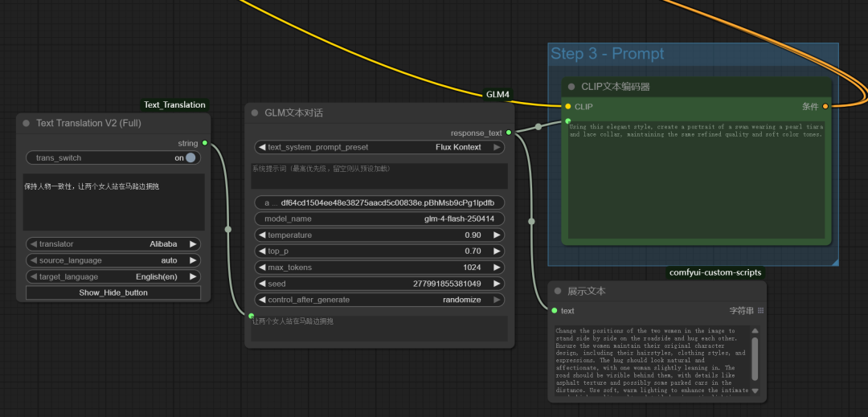Image resolution: width=868 pixels, height=417 pixels.
Task: Click the CLIP encoder text input port
Action: click(x=568, y=121)
